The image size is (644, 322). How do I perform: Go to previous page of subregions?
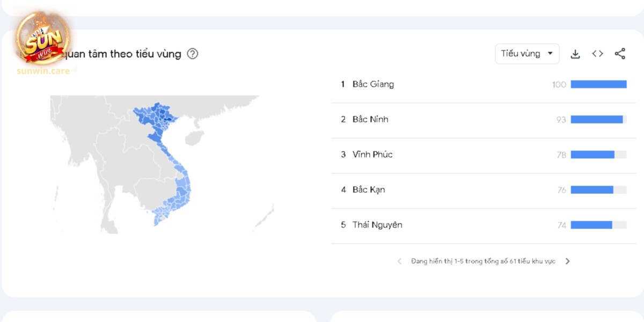click(x=399, y=261)
